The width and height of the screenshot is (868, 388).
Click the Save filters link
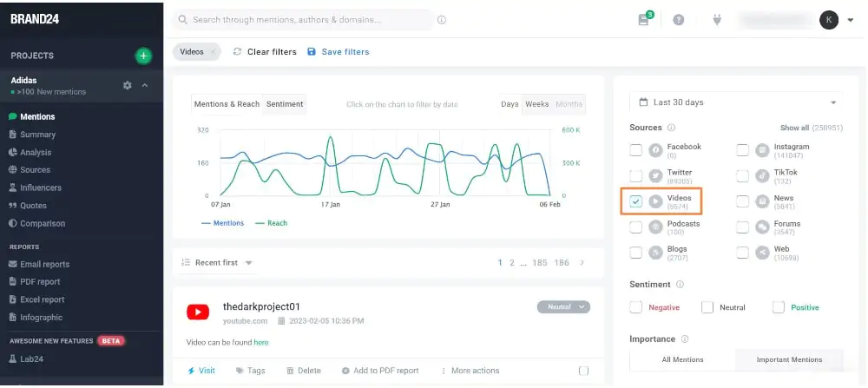point(339,52)
